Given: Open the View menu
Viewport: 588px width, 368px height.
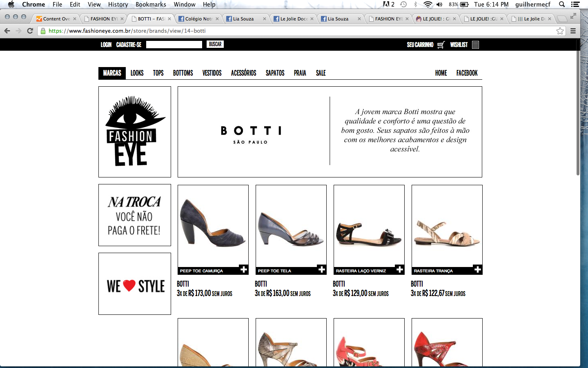Looking at the screenshot, I should click(x=94, y=4).
